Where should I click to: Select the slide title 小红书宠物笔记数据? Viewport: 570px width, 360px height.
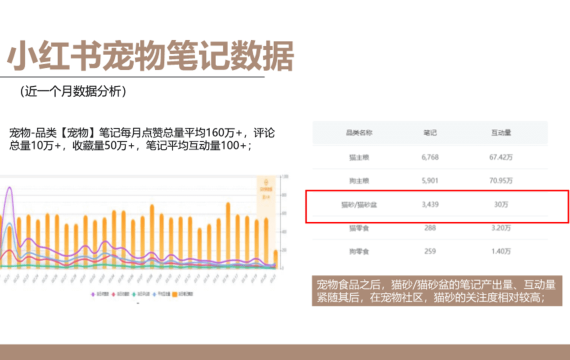click(150, 55)
